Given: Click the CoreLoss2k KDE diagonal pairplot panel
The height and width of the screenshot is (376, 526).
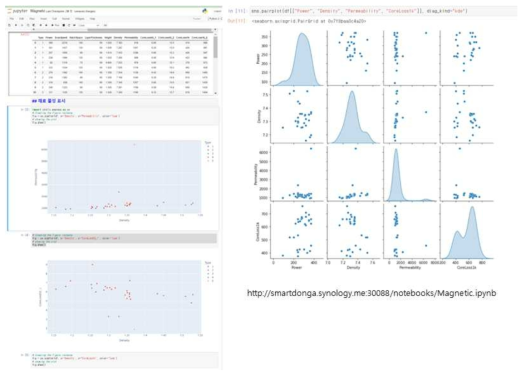Looking at the screenshot, I should point(466,230).
